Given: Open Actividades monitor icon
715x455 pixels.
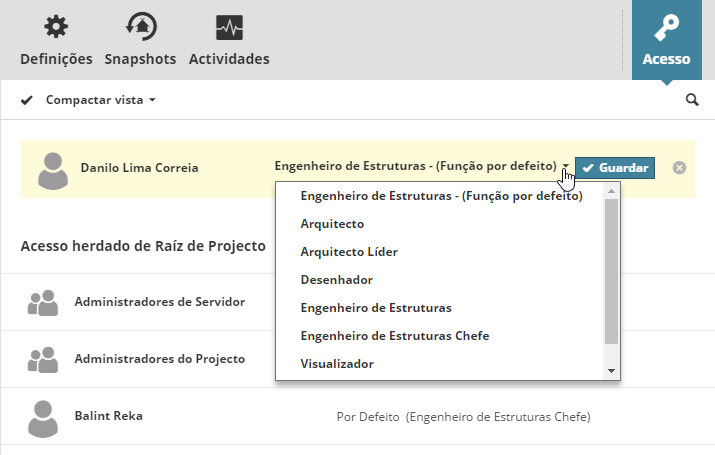Looking at the screenshot, I should [229, 27].
